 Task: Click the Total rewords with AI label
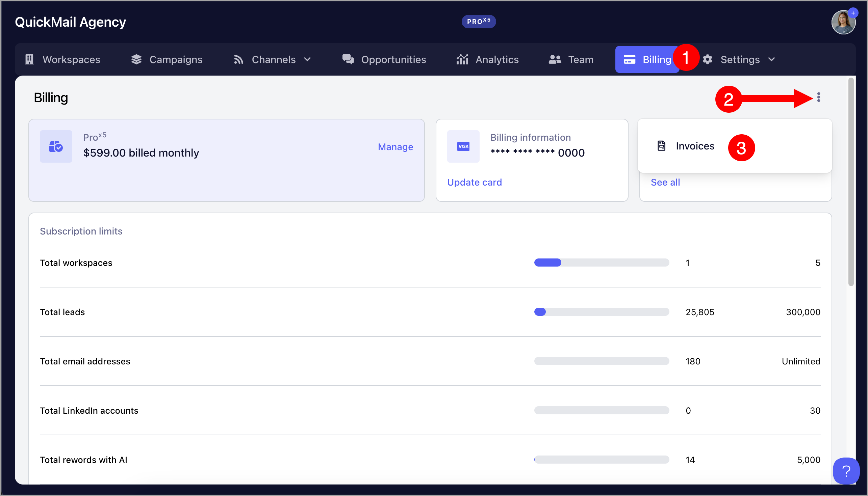[x=83, y=460]
